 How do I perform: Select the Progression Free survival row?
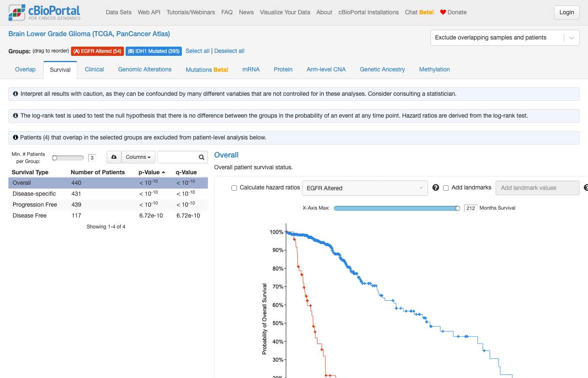point(108,205)
